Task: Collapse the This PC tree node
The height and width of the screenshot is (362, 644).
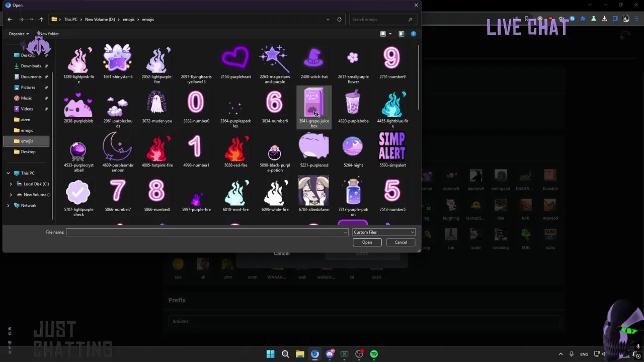Action: (x=8, y=173)
